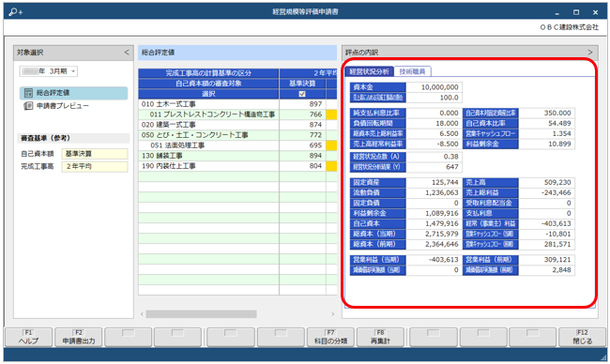Click the F7 科目の分類 button
This screenshot has width=610, height=364.
(330, 337)
